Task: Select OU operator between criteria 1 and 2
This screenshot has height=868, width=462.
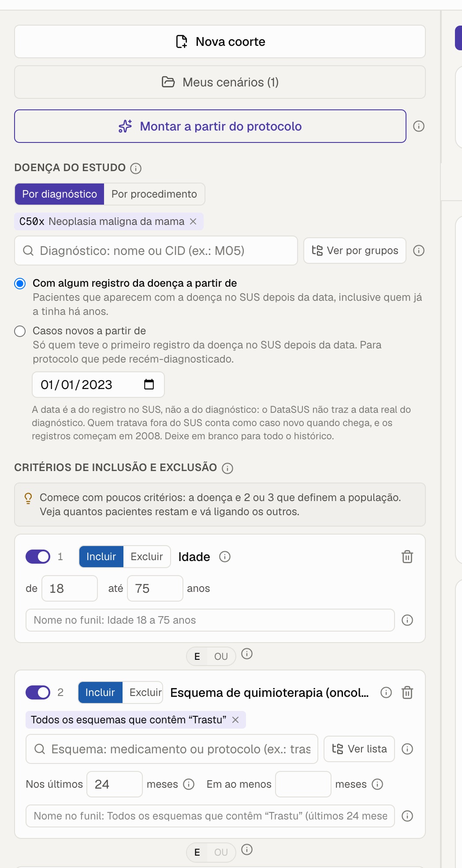Action: pos(221,656)
